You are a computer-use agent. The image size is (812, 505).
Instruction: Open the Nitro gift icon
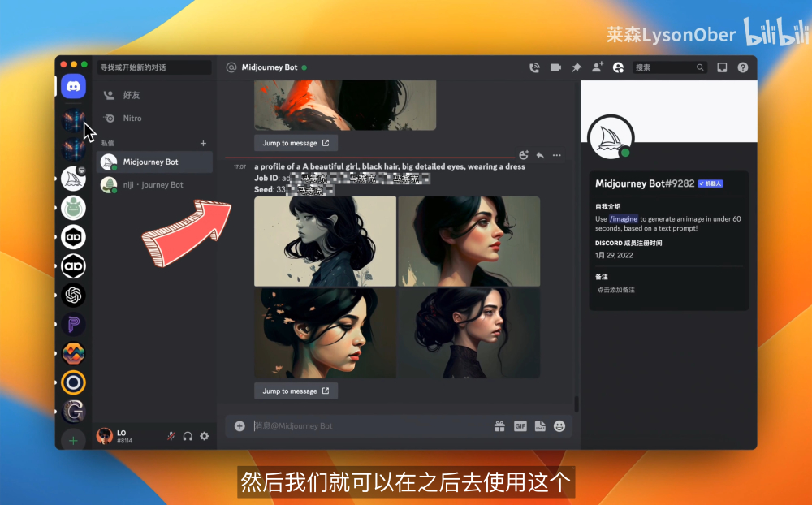pyautogui.click(x=499, y=425)
